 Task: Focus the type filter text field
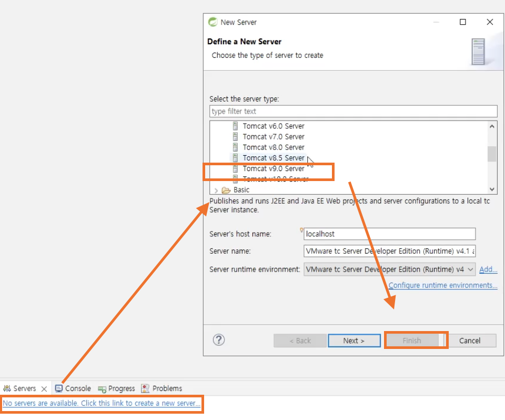(353, 111)
